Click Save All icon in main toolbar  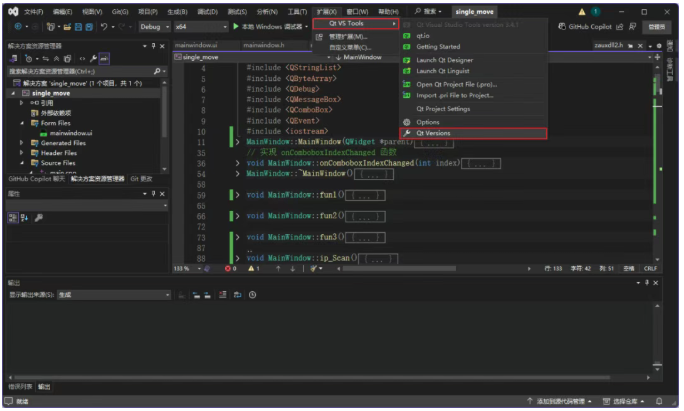point(89,27)
